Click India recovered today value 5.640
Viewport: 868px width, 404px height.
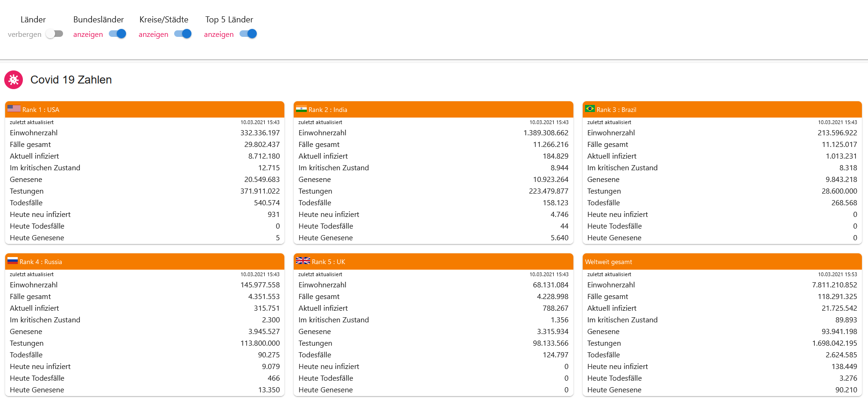pos(559,238)
